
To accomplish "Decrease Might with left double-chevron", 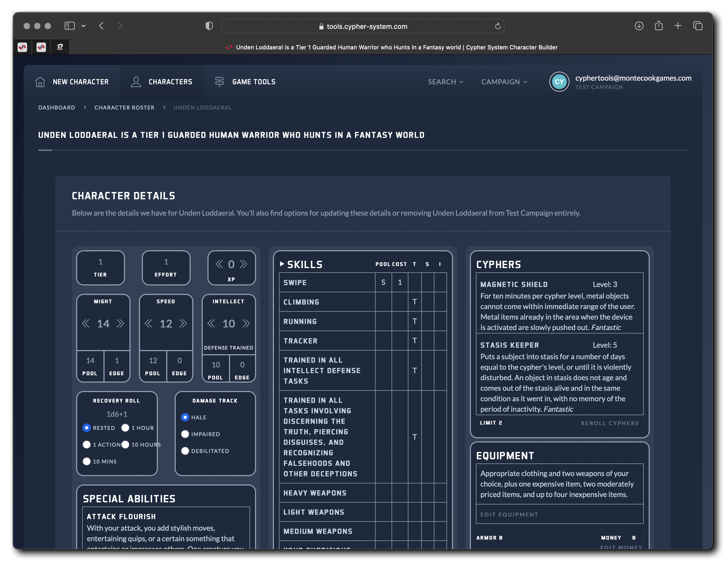I will (86, 324).
